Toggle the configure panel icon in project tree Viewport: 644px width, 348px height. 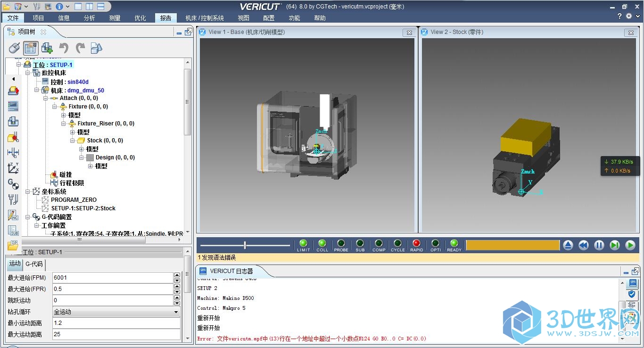coord(31,48)
